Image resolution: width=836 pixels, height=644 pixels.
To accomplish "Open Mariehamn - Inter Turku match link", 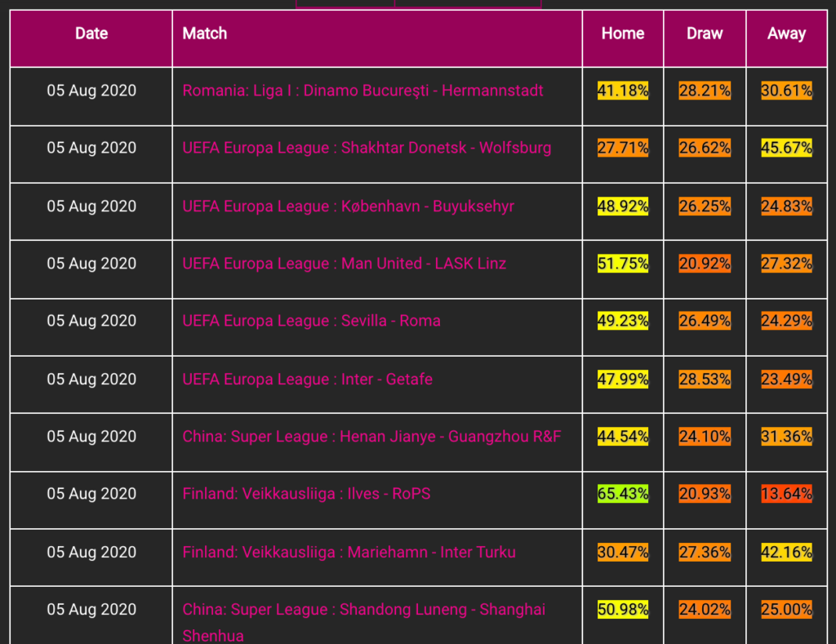I will (x=349, y=553).
